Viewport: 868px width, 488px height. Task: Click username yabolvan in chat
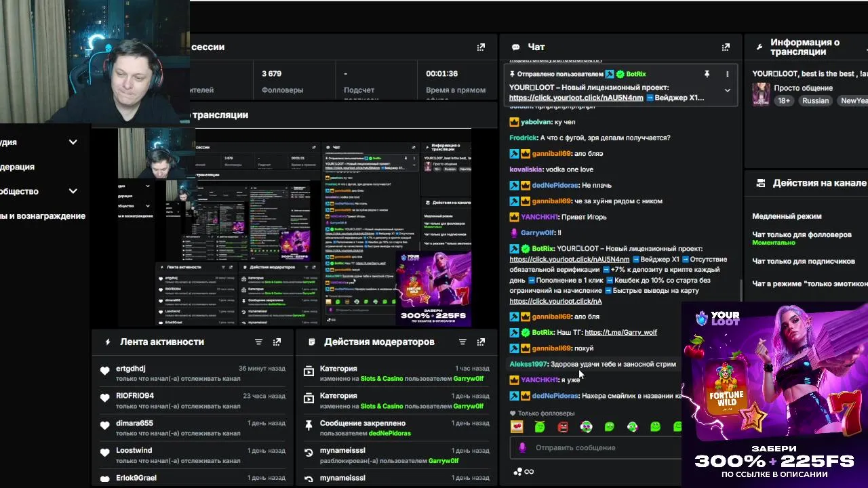coord(535,122)
